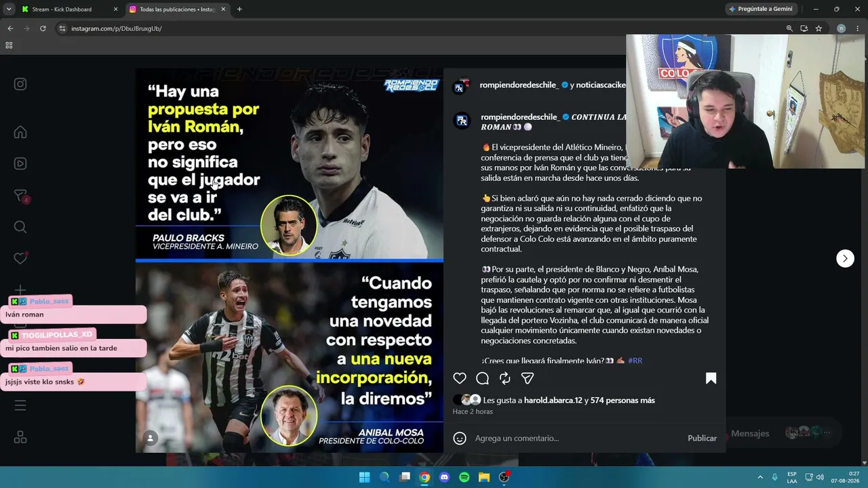The height and width of the screenshot is (488, 868).
Task: Open harold.abarca.12 profile from likes line
Action: pos(553,401)
